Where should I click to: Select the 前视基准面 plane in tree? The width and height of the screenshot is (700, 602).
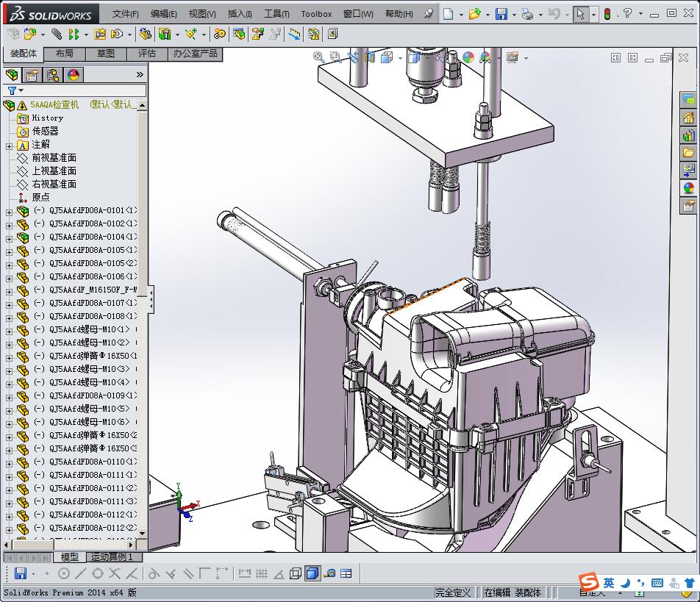pos(54,158)
